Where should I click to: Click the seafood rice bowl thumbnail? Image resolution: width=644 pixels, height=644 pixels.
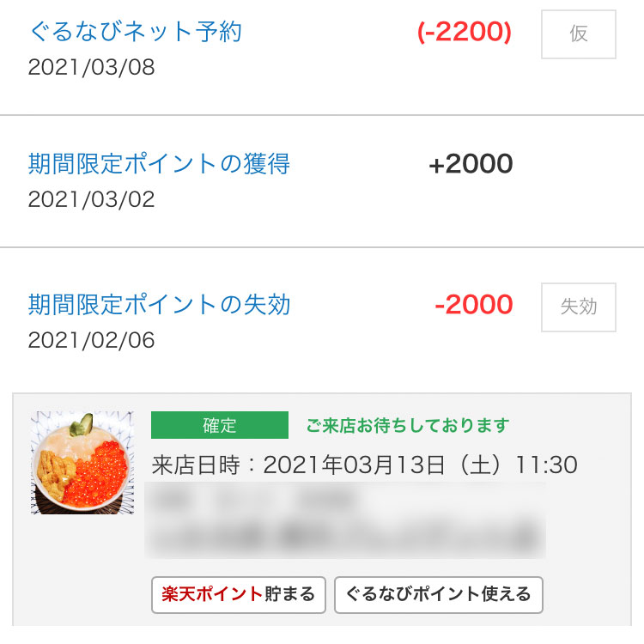point(82,463)
